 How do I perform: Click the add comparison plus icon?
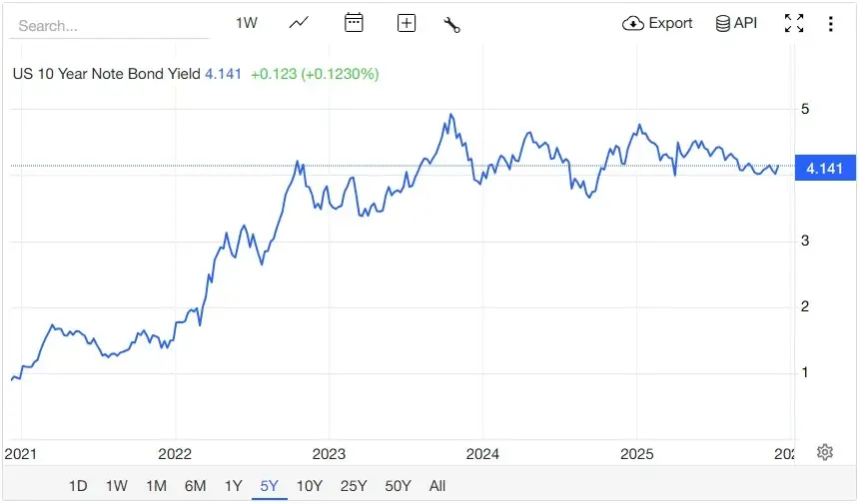[x=407, y=23]
